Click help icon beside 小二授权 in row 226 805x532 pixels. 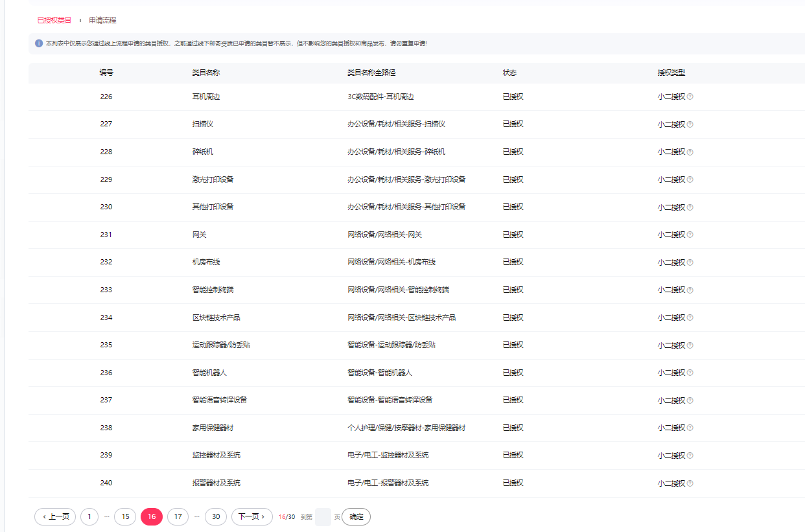[x=690, y=97]
